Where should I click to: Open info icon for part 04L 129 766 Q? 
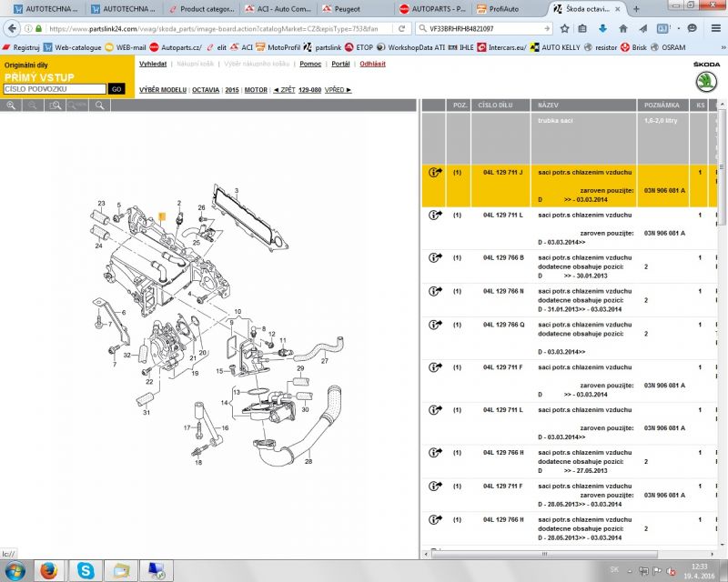coord(435,325)
